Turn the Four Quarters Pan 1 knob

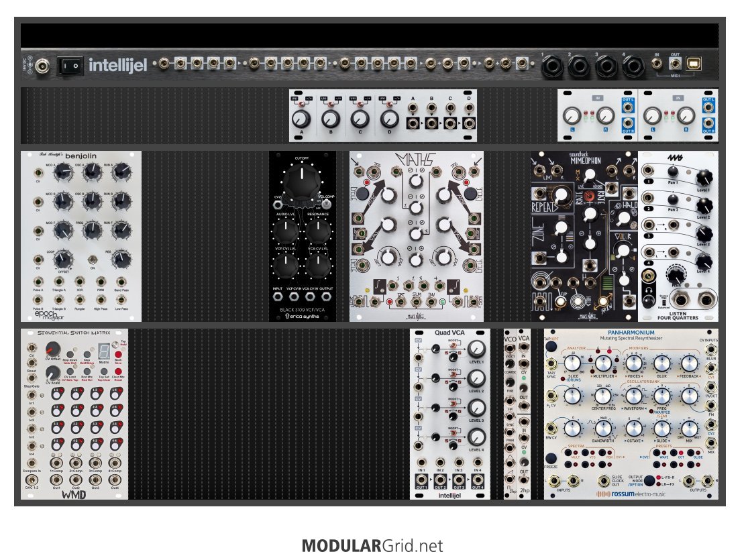click(672, 171)
